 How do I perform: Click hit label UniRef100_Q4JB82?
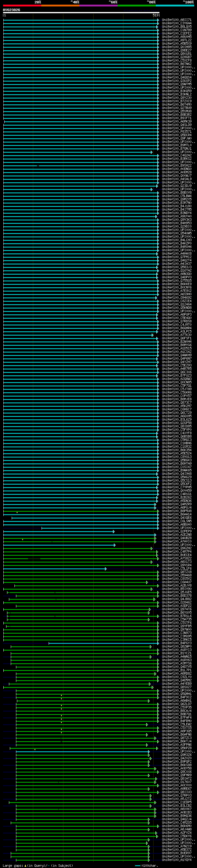177,599
